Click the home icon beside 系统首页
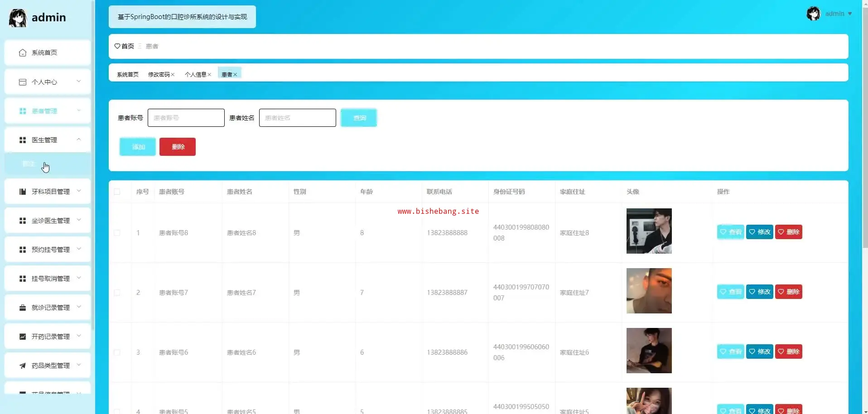The width and height of the screenshot is (868, 414). (23, 53)
